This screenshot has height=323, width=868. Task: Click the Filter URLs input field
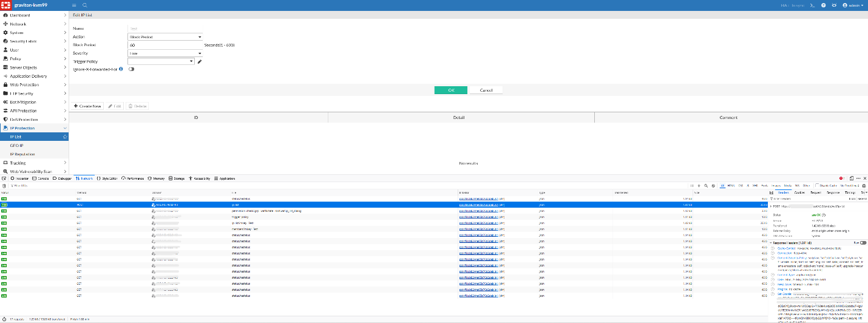[19, 185]
